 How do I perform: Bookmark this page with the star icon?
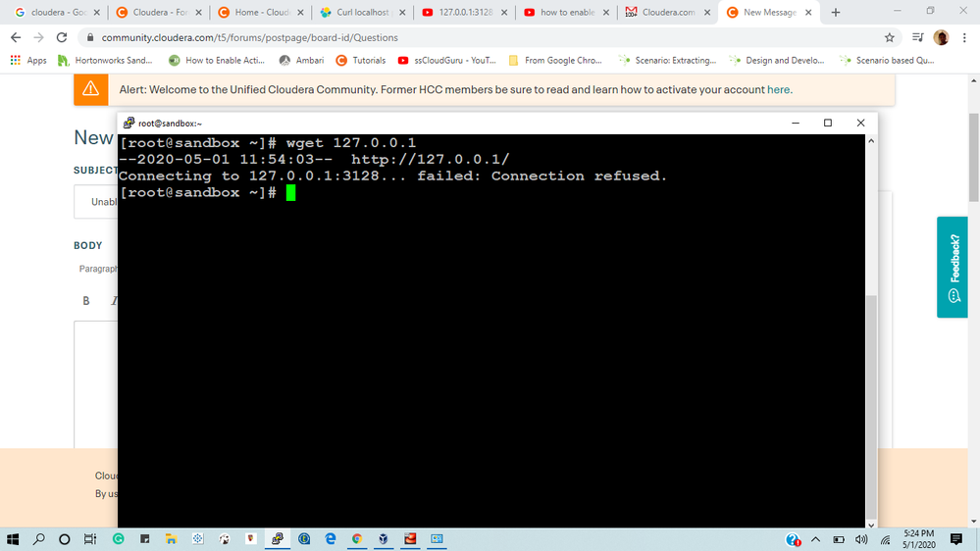890,37
